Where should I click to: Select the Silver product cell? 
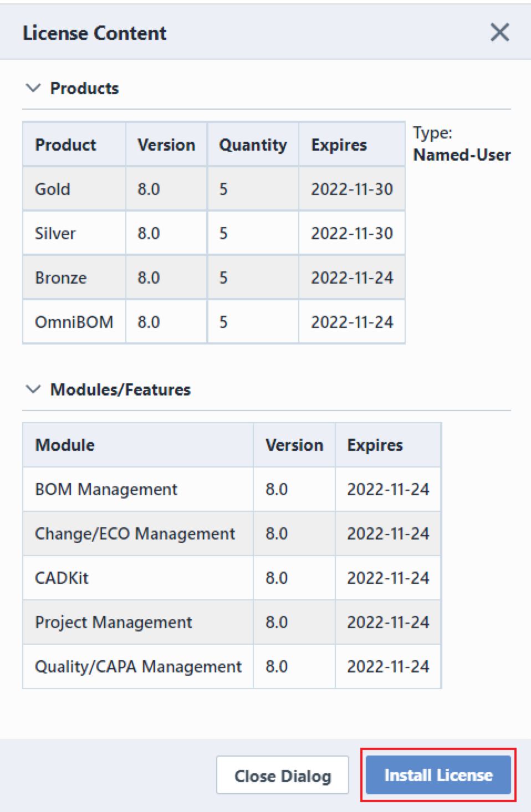click(x=74, y=233)
